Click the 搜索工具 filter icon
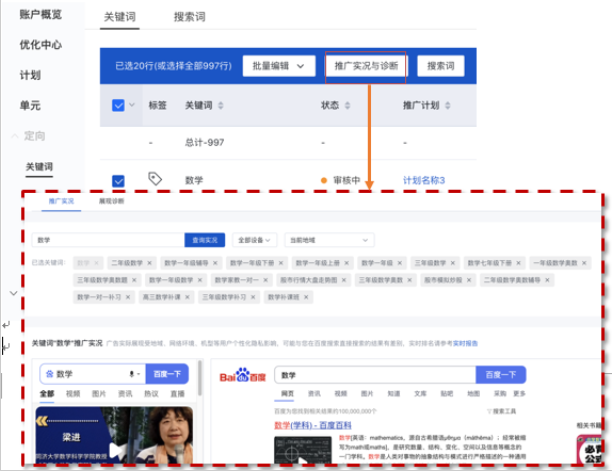Screen dimensions: 612x474 pos(489,411)
